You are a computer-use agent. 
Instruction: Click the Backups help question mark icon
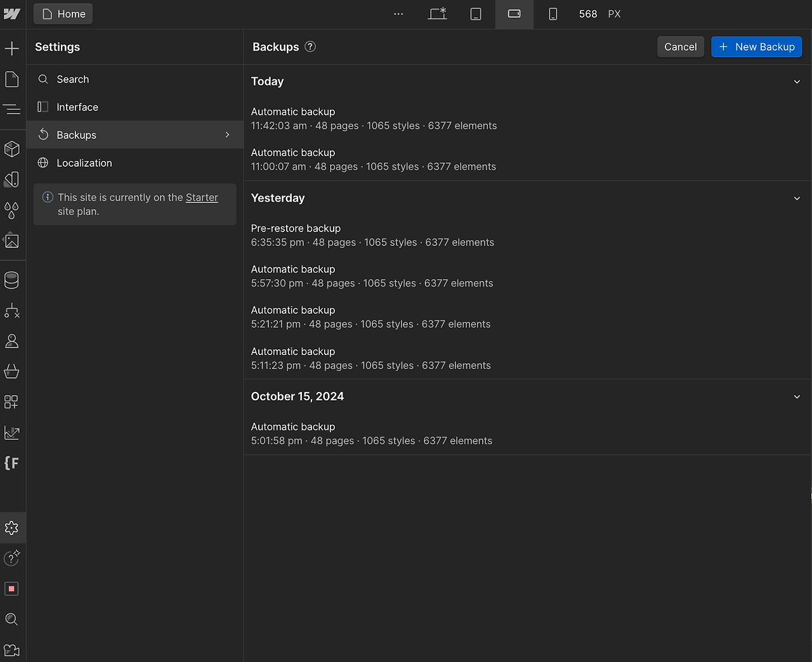[310, 46]
